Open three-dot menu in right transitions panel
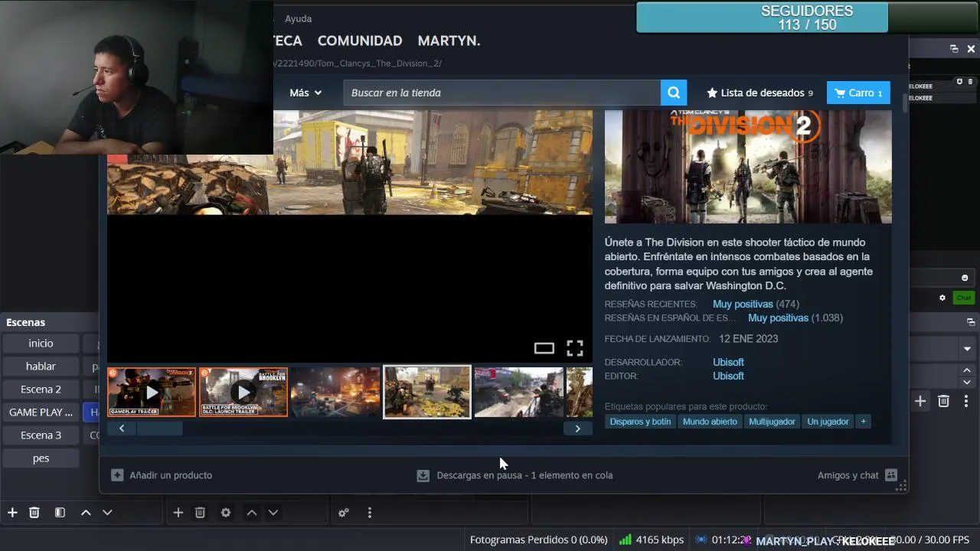Image resolution: width=980 pixels, height=551 pixels. pyautogui.click(x=966, y=401)
